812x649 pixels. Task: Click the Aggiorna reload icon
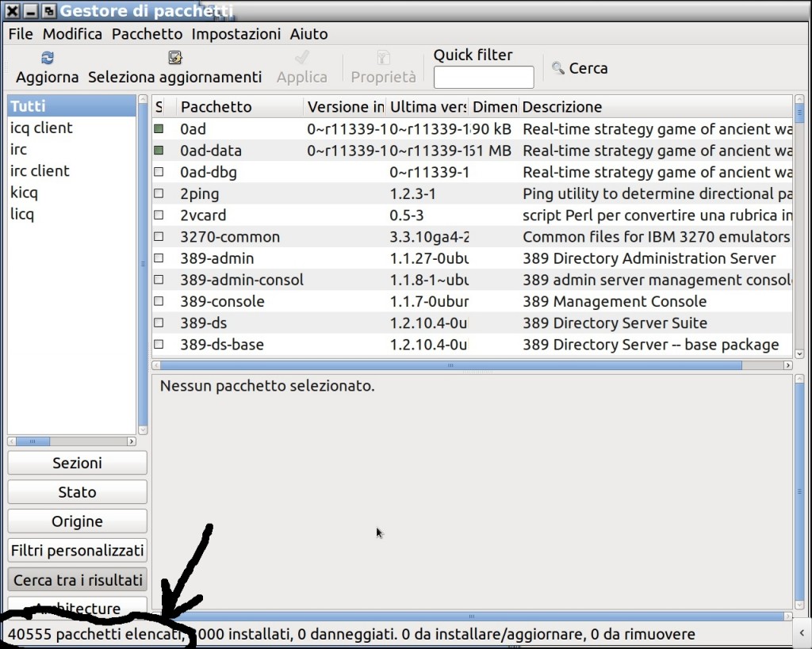(47, 57)
